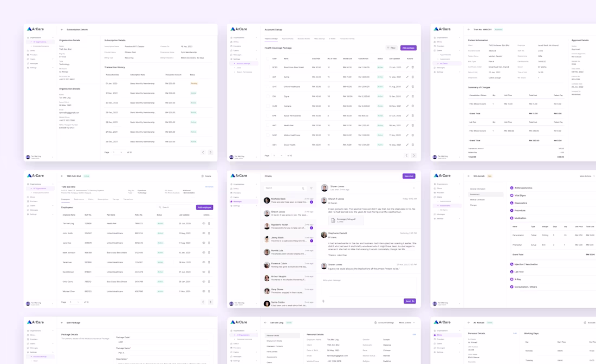Delete Michael Chen from the TMS Sdn Bhd employees

209,291
